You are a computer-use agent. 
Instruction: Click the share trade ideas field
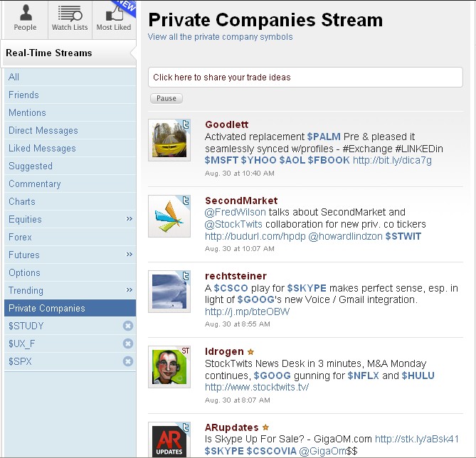click(305, 77)
